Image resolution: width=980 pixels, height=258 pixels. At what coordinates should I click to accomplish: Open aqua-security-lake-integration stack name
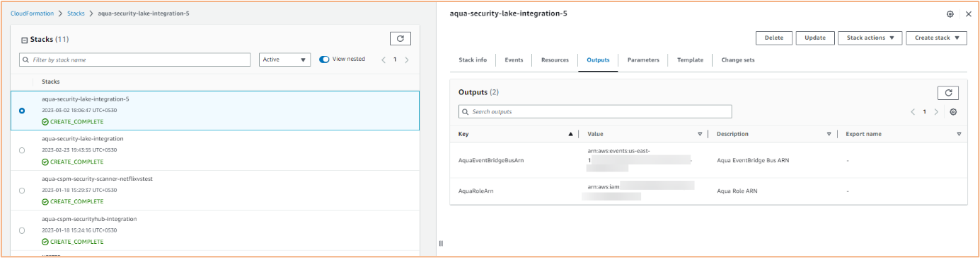pyautogui.click(x=83, y=139)
